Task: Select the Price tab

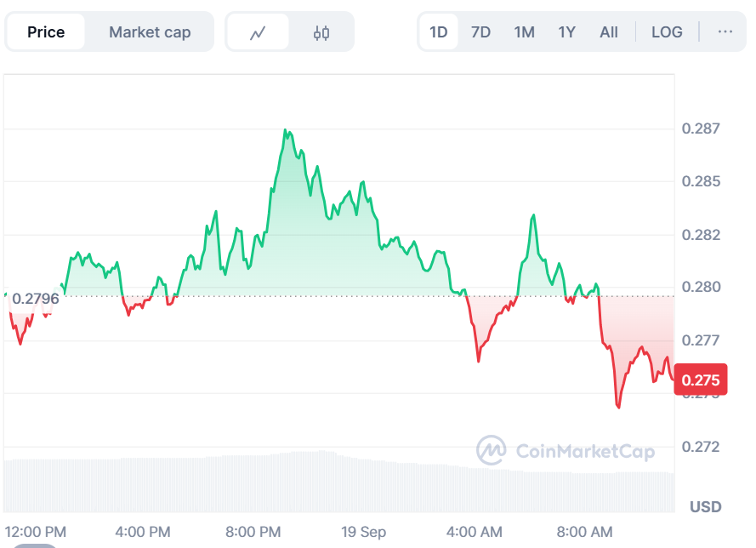Action: 46,31
